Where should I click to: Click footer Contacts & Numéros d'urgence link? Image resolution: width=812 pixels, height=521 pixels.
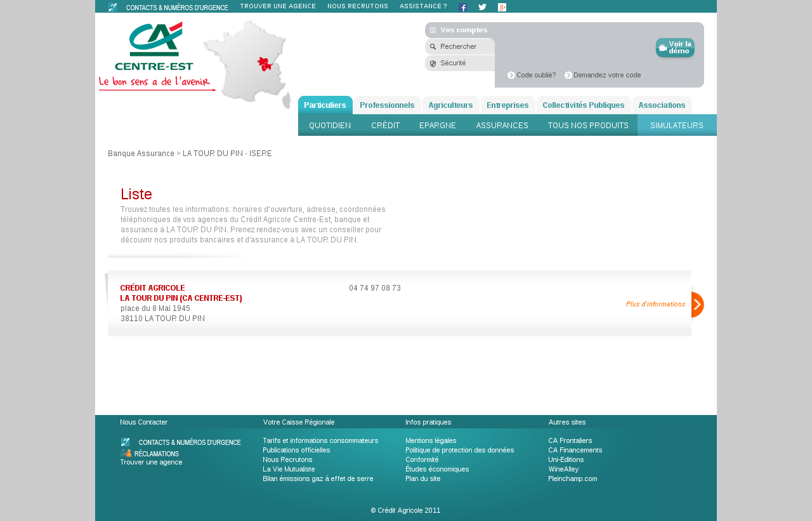(x=190, y=442)
